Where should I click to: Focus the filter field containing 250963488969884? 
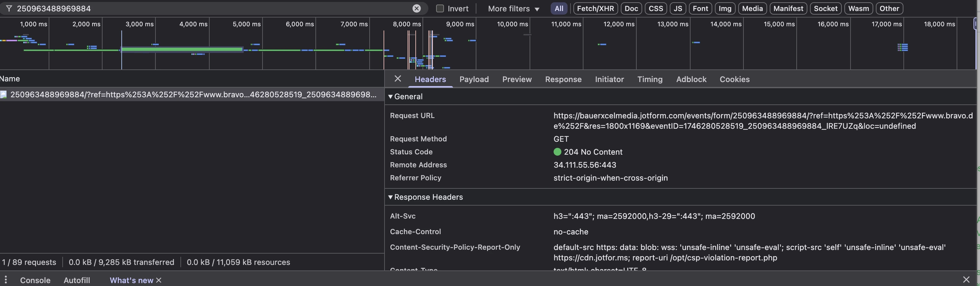click(x=213, y=8)
